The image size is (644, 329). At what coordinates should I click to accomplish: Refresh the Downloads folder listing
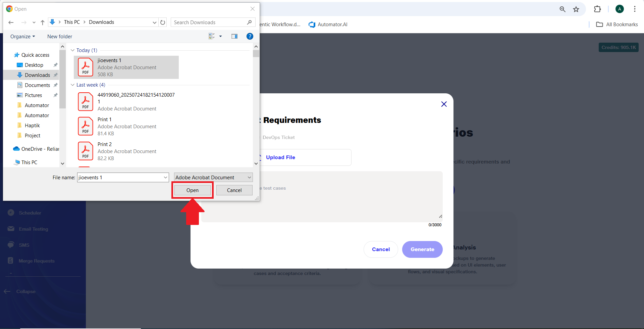163,22
